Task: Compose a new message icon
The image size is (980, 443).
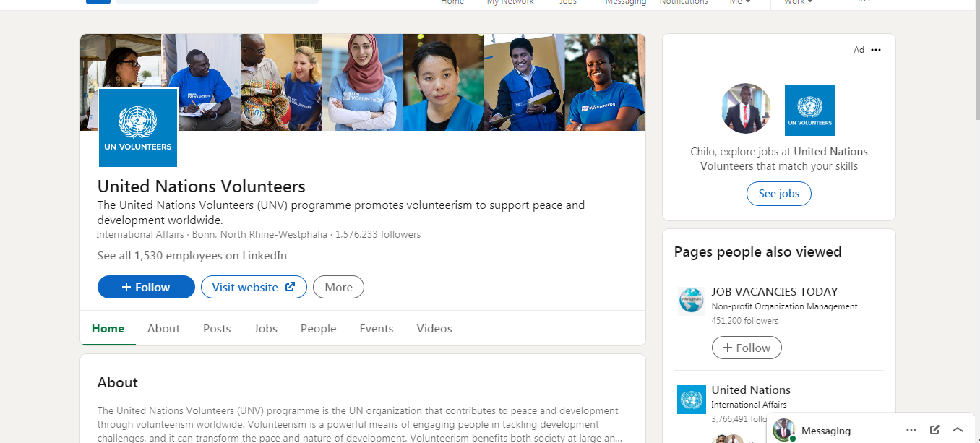Action: (x=934, y=430)
